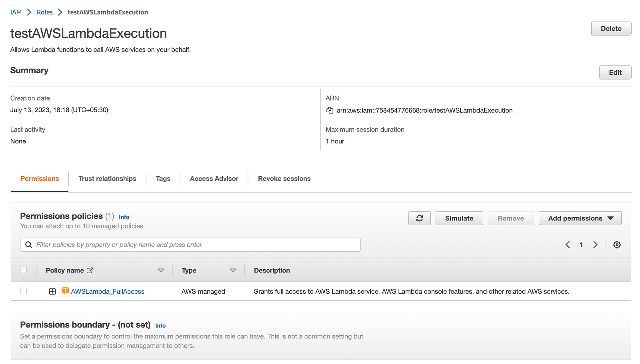
Task: Open Info link beside Permissions boundary
Action: [x=160, y=326]
